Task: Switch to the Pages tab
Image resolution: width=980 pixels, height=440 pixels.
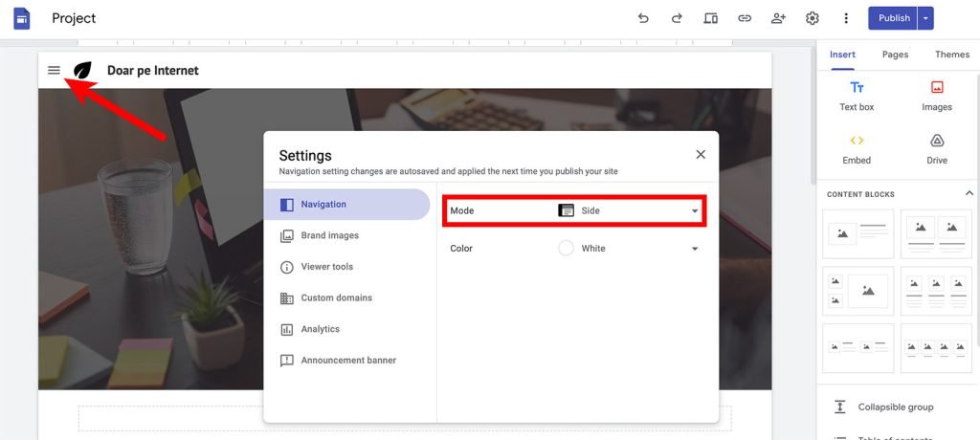Action: pos(895,55)
